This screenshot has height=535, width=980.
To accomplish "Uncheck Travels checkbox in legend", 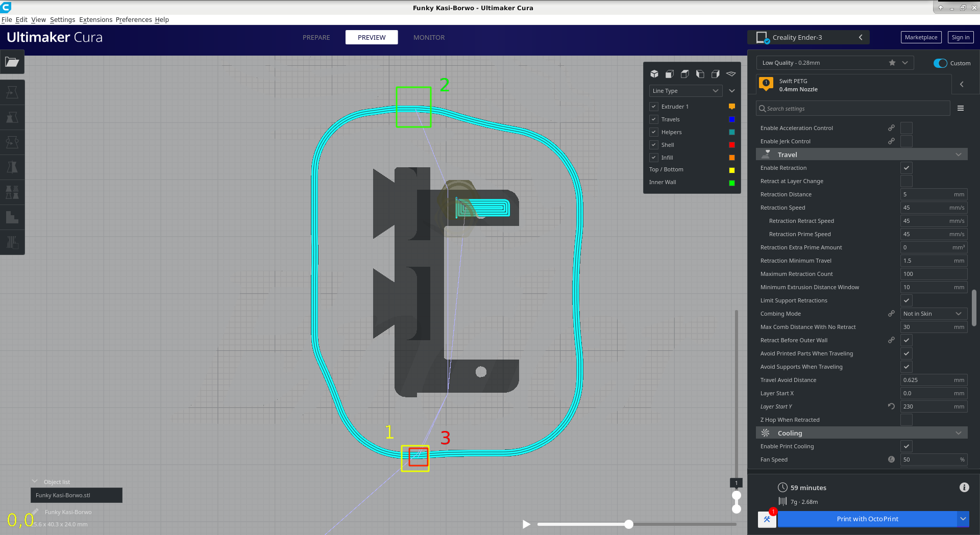I will coord(653,119).
